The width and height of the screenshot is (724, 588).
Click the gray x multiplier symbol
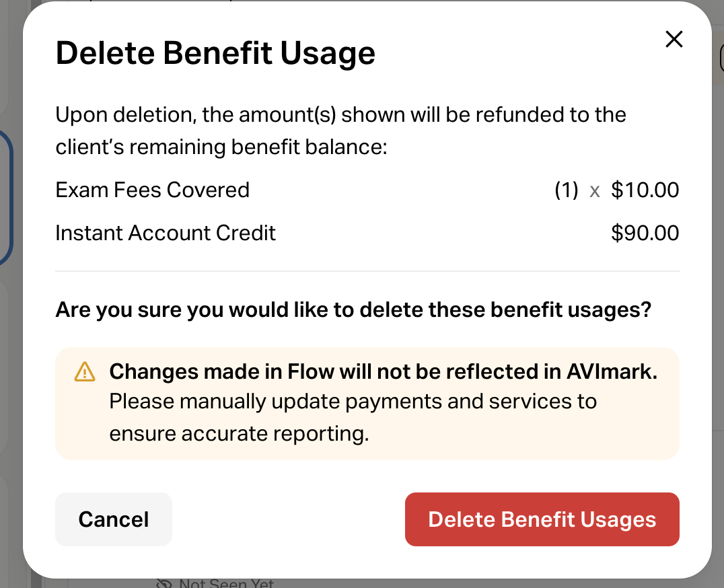click(595, 191)
